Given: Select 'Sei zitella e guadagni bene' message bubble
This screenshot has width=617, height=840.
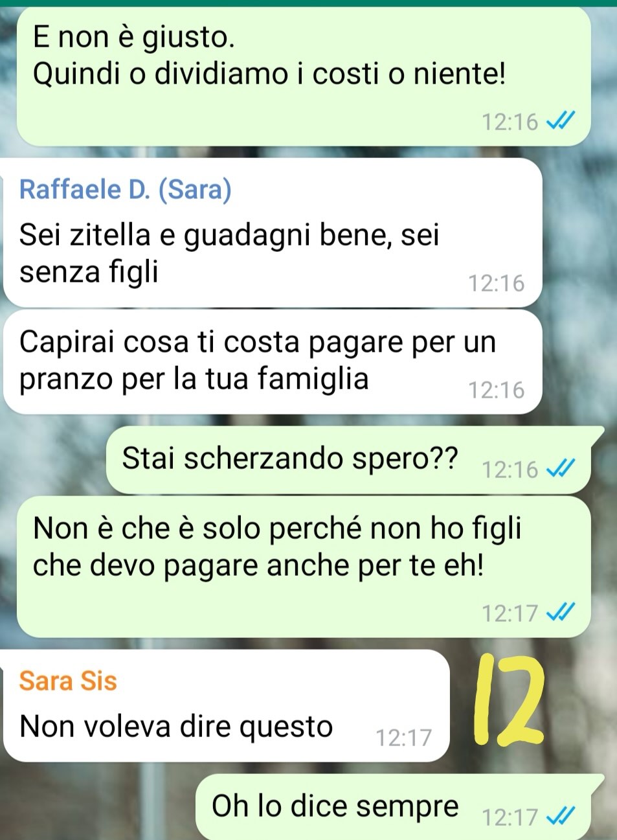Looking at the screenshot, I should 272,233.
